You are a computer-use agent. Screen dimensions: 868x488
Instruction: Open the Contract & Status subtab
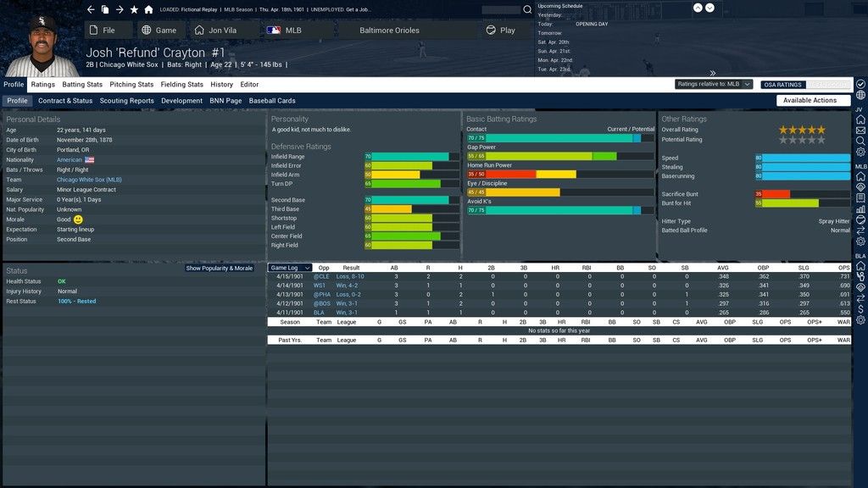pyautogui.click(x=65, y=101)
